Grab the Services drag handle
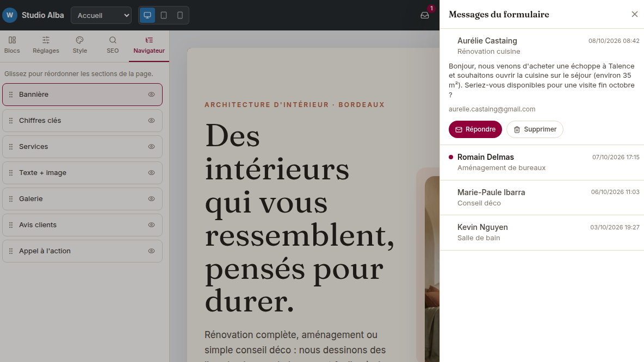Screen dimensions: 644x362 coord(11,147)
